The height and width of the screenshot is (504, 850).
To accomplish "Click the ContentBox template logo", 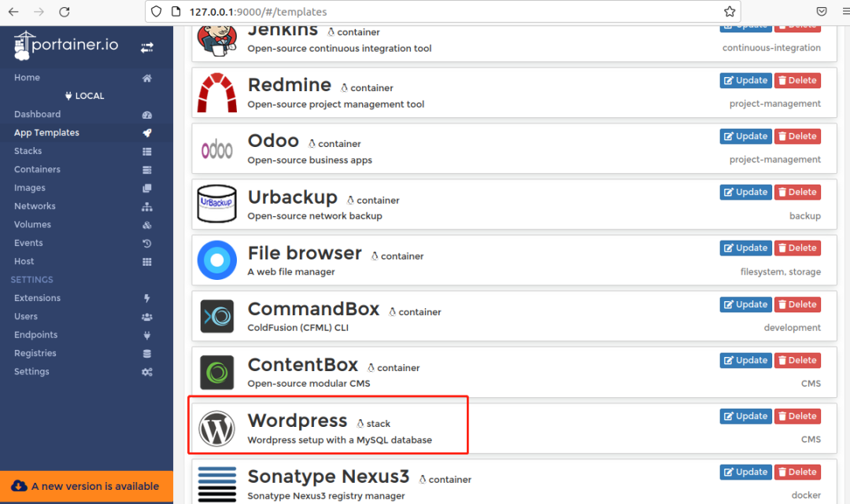I will [x=217, y=373].
